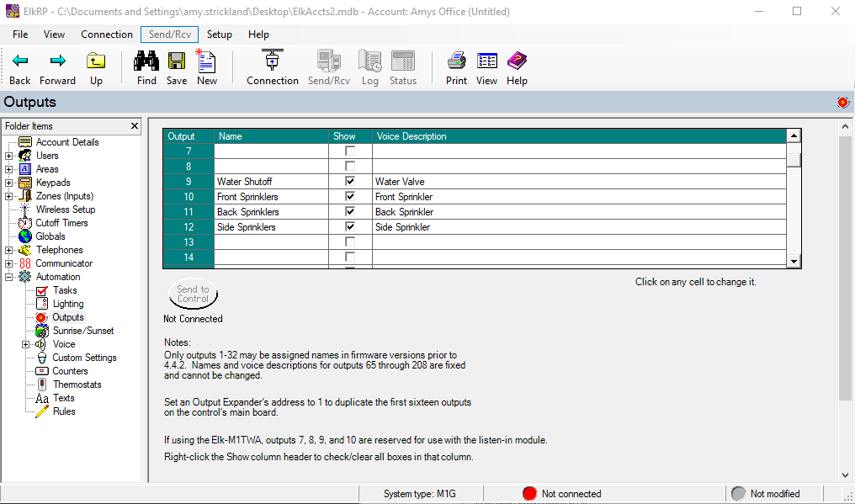Create a new account with New icon
855x504 pixels.
tap(206, 62)
